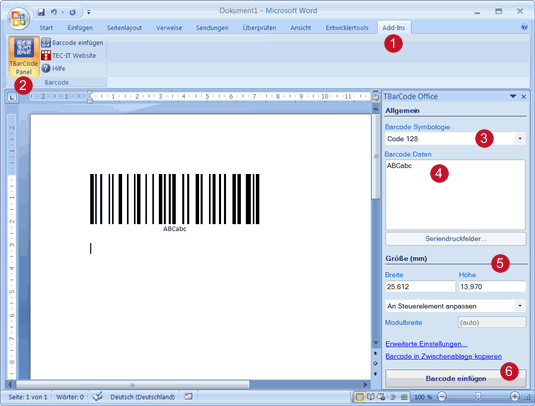Switch to the Einfügen tab
535x406 pixels.
tap(80, 28)
